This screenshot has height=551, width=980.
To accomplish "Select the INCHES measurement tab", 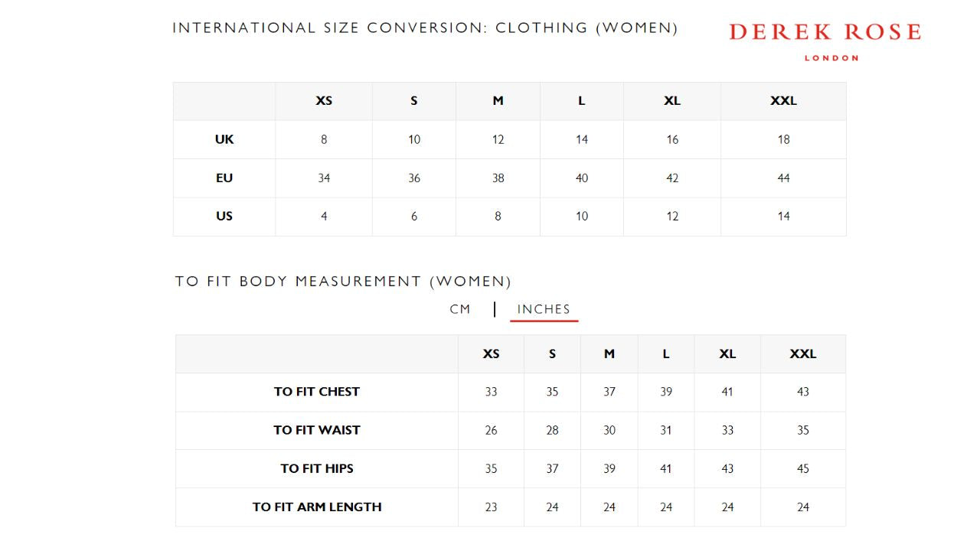I will click(x=544, y=309).
